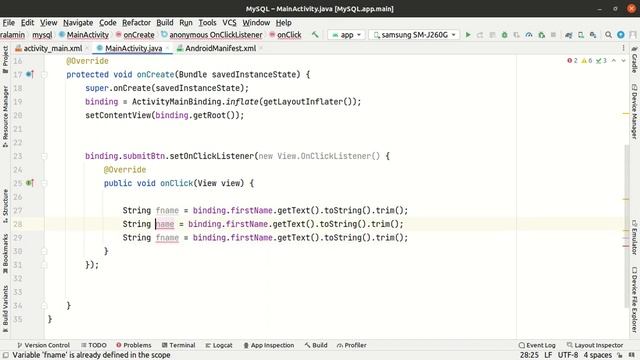Click the red error count indicator
640x360 pixels.
tap(572, 60)
